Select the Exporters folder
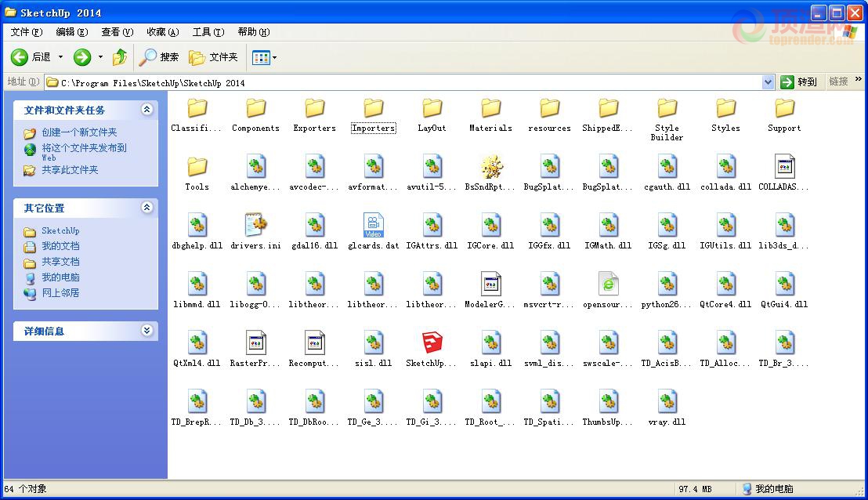The width and height of the screenshot is (868, 500). click(x=314, y=116)
